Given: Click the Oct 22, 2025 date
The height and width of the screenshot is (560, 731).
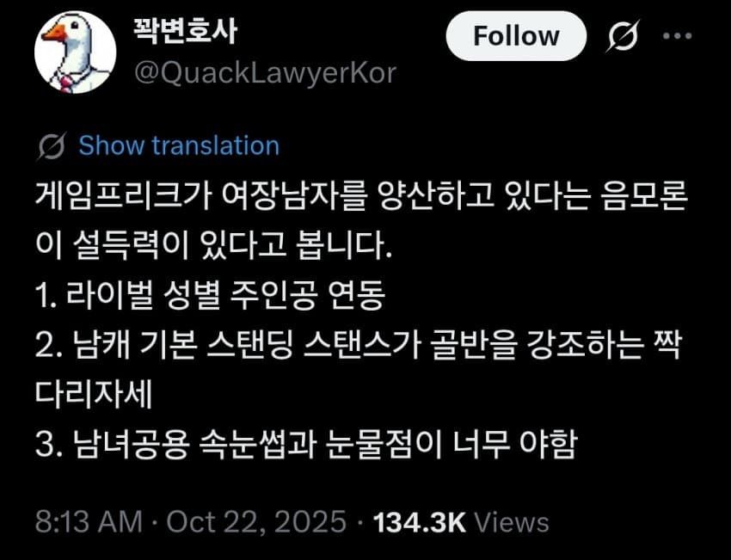Looking at the screenshot, I should [256, 521].
